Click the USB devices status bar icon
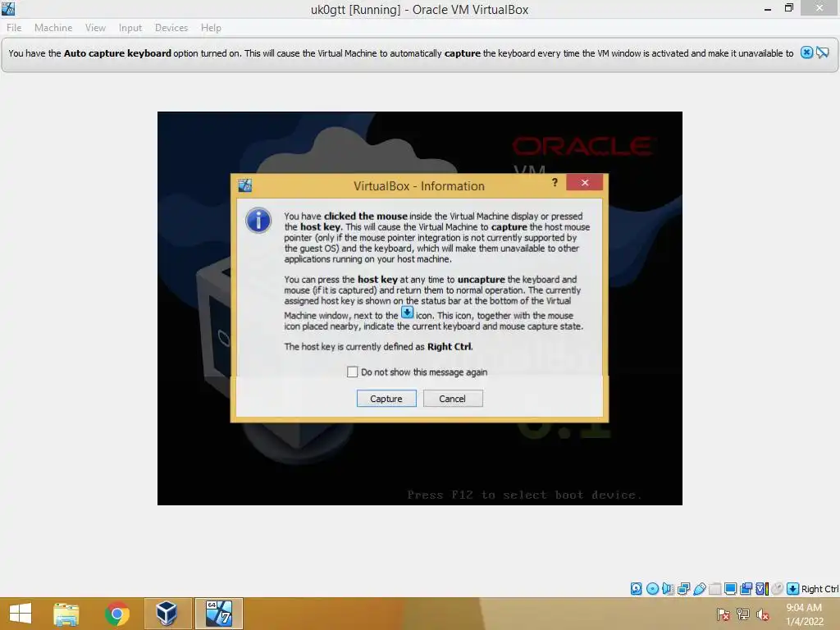This screenshot has width=840, height=630. (x=699, y=589)
